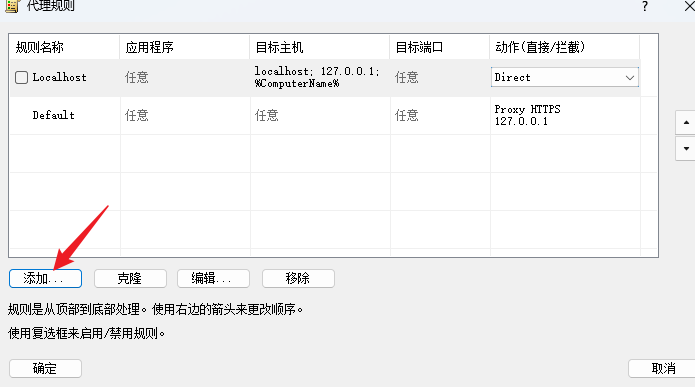The height and width of the screenshot is (387, 695).
Task: Move rule down with the down arrow
Action: (x=686, y=149)
